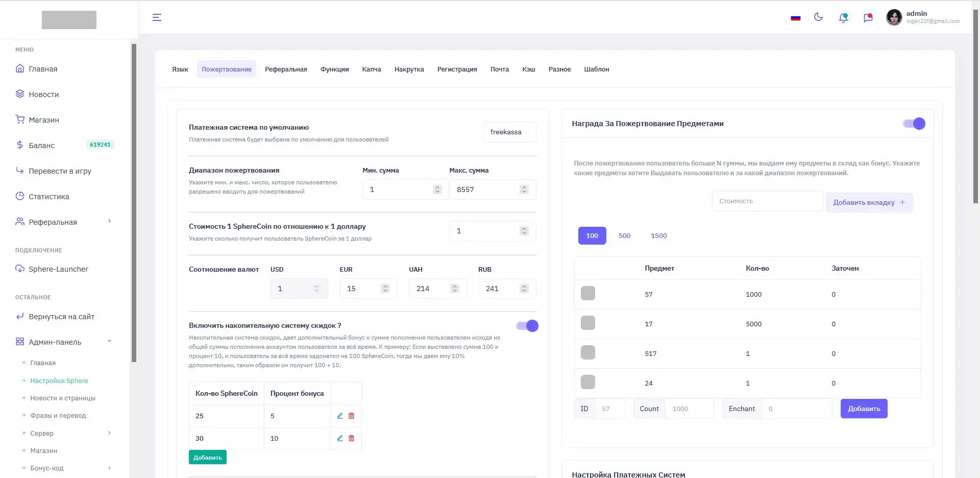Viewport: 980px width, 478px height.
Task: Click the Главная home icon in sidebar
Action: point(20,68)
